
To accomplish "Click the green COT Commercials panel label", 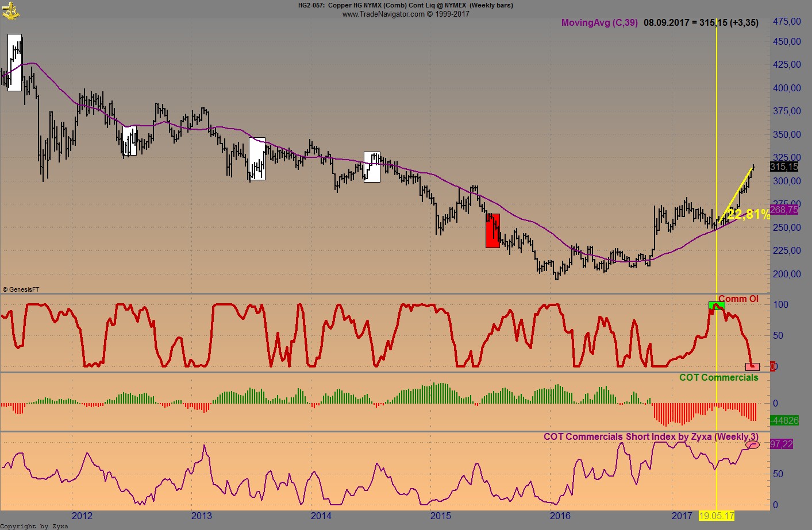I will (x=719, y=377).
